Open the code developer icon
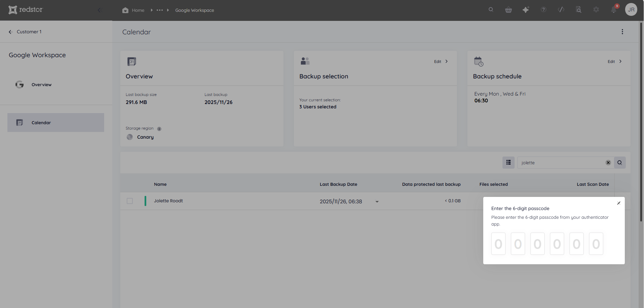This screenshot has height=308, width=644. [x=561, y=10]
